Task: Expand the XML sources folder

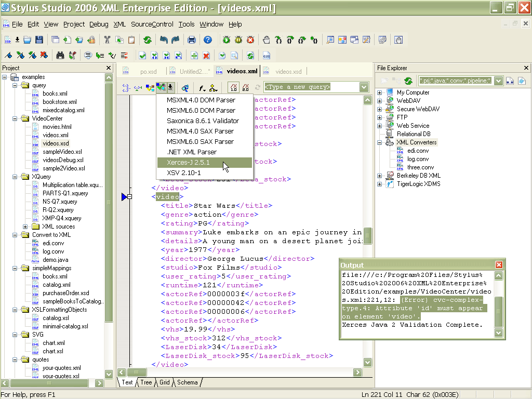Action: pos(25,227)
